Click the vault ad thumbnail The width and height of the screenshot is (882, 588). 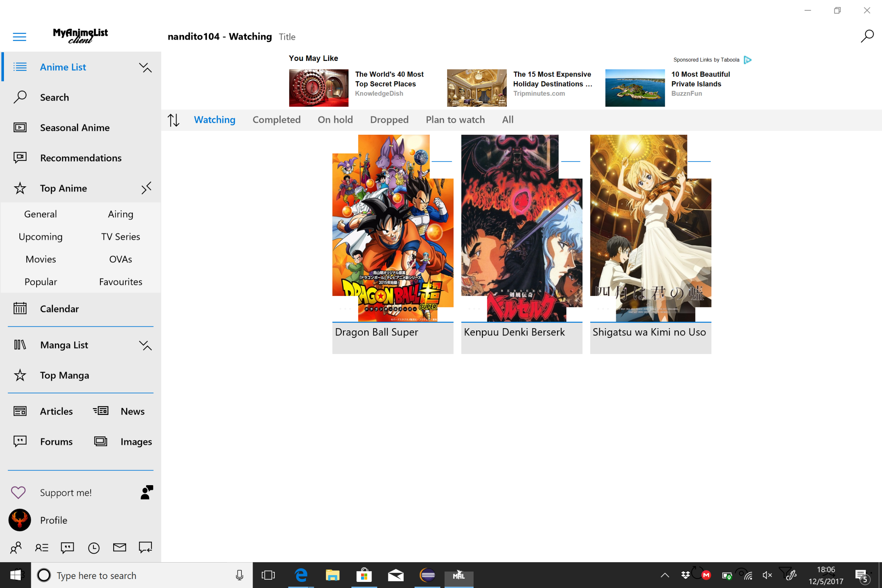[x=318, y=88]
